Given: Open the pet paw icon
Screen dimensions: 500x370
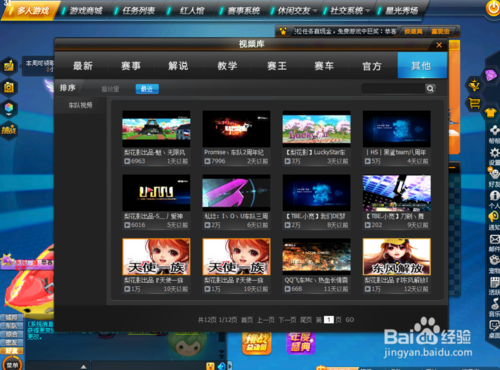Looking at the screenshot, I should (494, 260).
